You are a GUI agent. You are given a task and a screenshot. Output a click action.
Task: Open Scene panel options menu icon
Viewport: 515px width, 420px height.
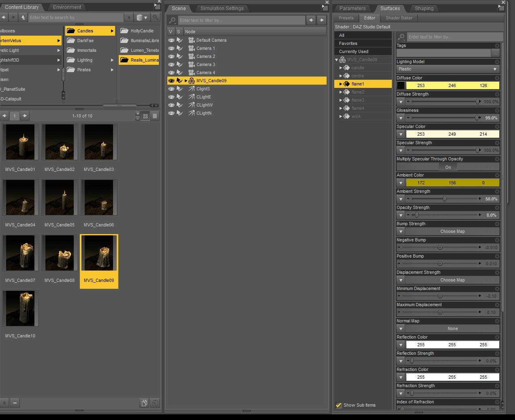(x=325, y=8)
